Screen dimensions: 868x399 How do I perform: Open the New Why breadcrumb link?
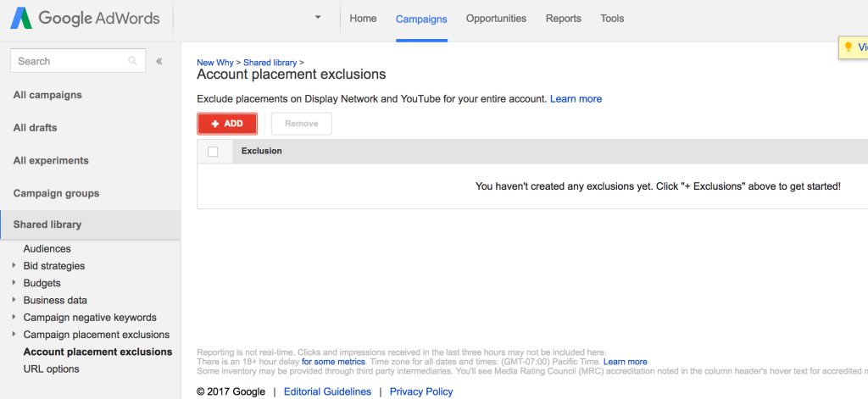pyautogui.click(x=215, y=63)
